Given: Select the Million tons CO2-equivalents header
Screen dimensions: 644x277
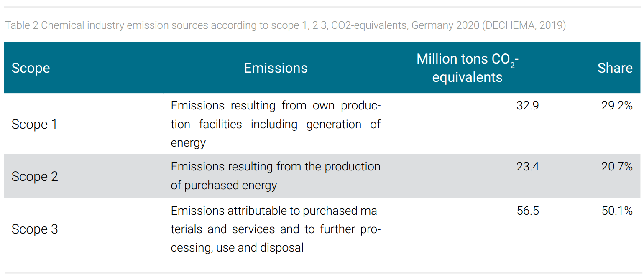Looking at the screenshot, I should (467, 68).
